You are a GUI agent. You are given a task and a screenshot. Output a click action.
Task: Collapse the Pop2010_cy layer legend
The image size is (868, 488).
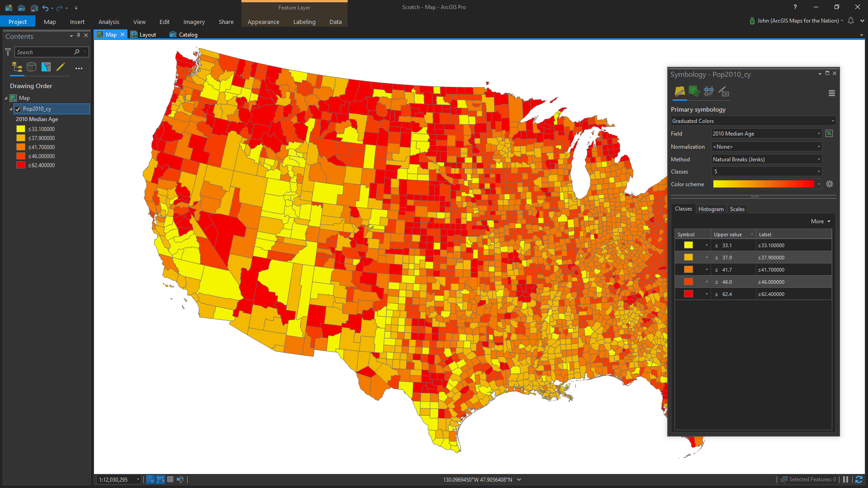click(x=11, y=109)
